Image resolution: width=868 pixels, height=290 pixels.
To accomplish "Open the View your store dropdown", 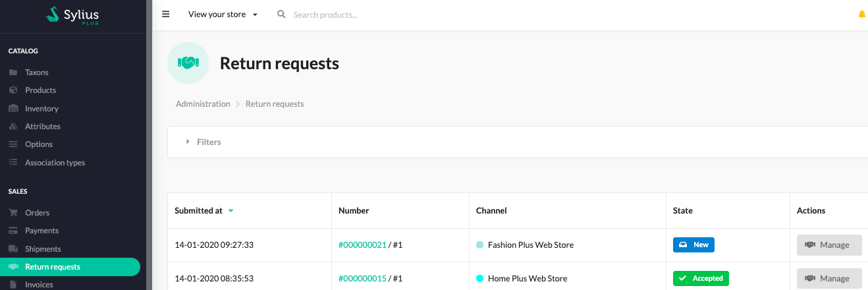I will (x=223, y=14).
